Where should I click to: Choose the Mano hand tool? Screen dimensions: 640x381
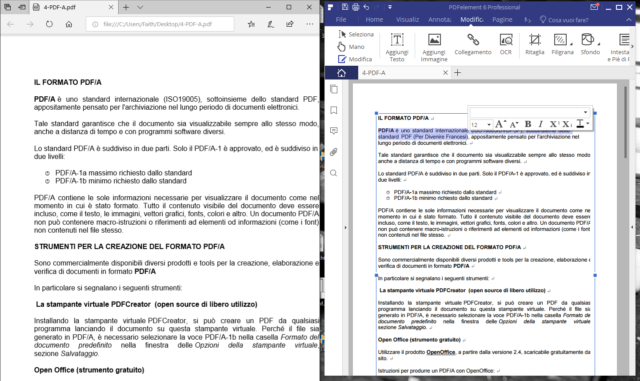pos(351,47)
